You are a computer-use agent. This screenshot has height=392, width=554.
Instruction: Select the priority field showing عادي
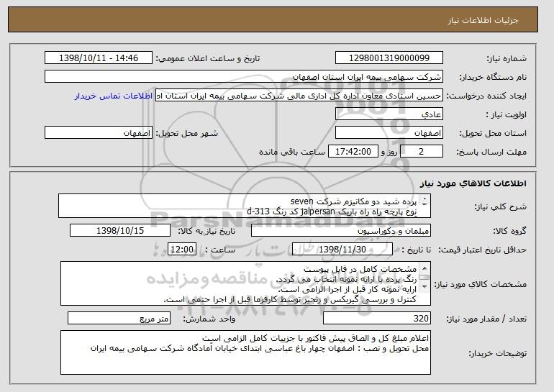coord(389,114)
